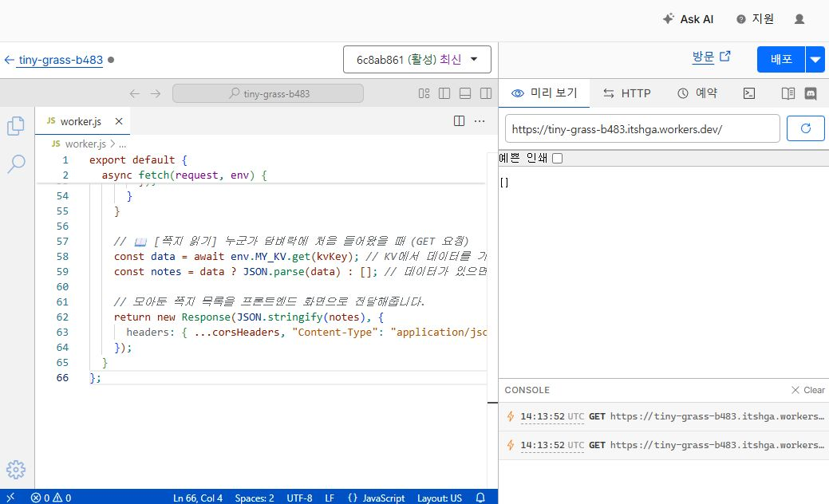Open the Search sidebar icon
Image resolution: width=829 pixels, height=504 pixels.
(16, 163)
